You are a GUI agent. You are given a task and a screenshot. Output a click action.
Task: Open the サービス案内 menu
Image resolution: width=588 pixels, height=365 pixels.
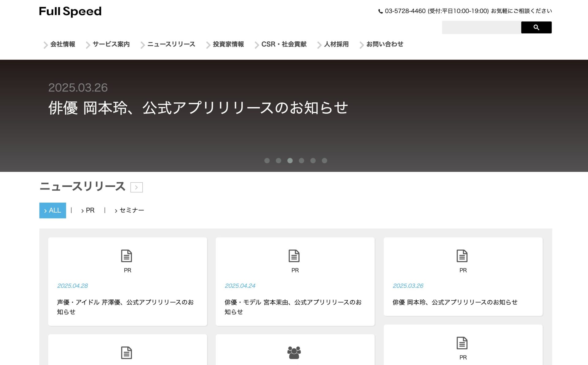(111, 44)
